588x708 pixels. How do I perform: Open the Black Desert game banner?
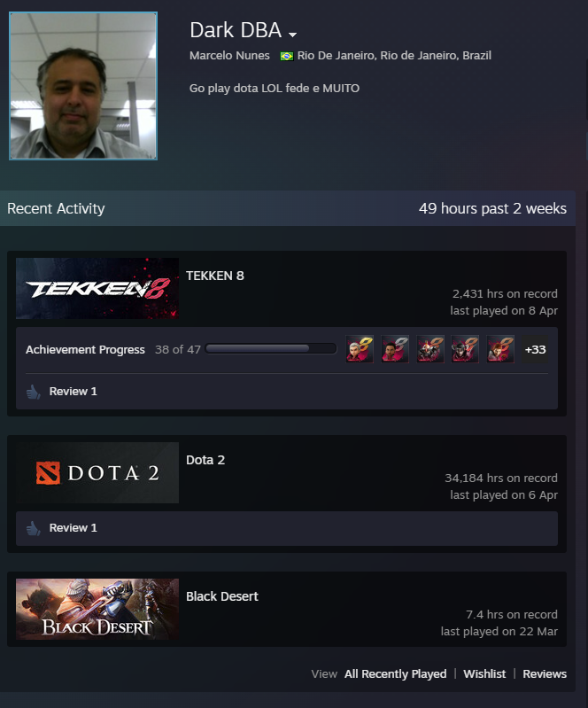point(97,609)
